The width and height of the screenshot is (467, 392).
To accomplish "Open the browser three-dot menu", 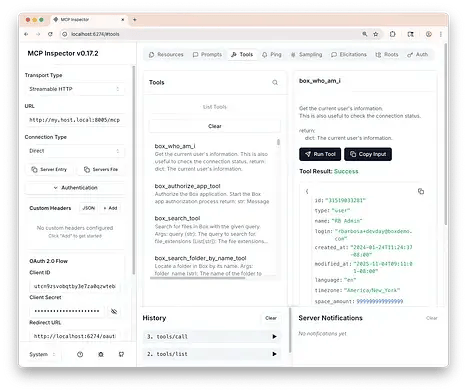I will pyautogui.click(x=441, y=34).
